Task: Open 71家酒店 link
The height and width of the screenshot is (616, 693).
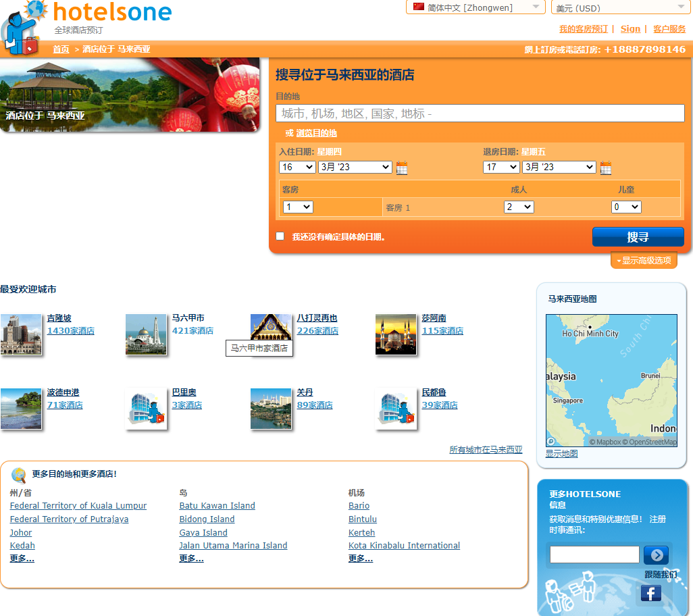Action: point(65,405)
